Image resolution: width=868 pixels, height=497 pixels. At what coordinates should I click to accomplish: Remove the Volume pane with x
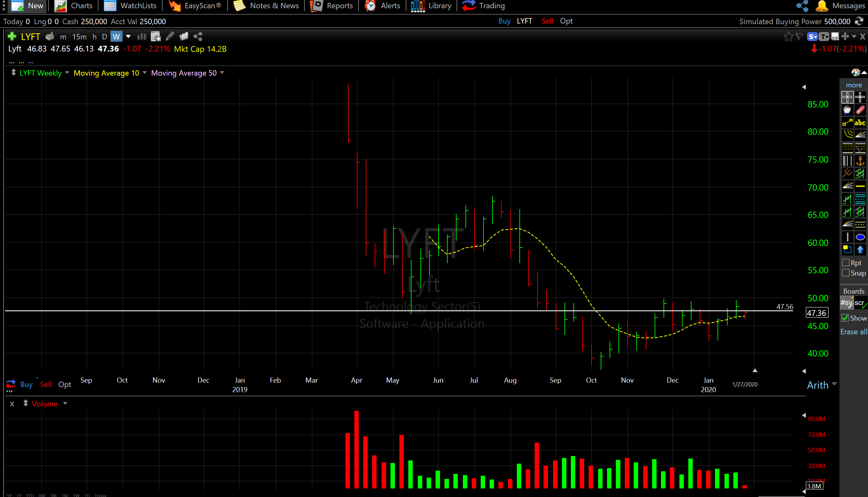coord(12,404)
